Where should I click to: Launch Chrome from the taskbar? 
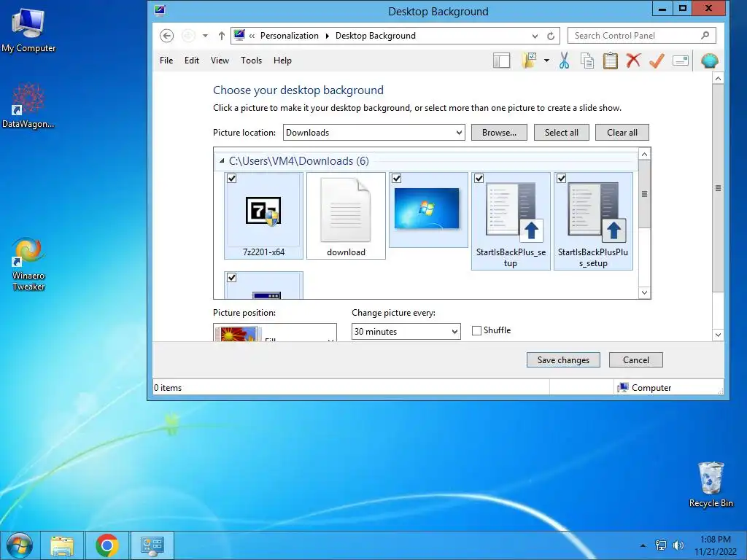click(107, 545)
